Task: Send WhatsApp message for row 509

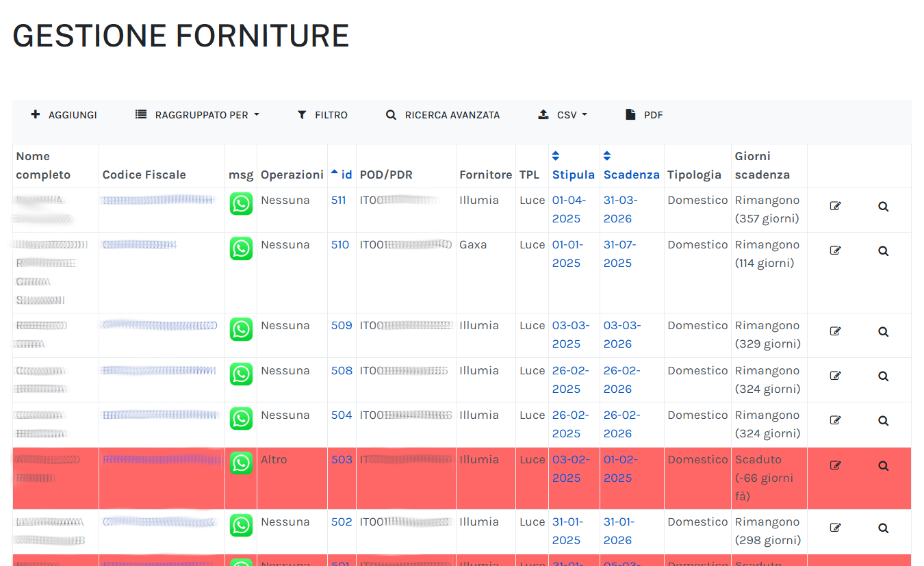Action: click(x=241, y=329)
